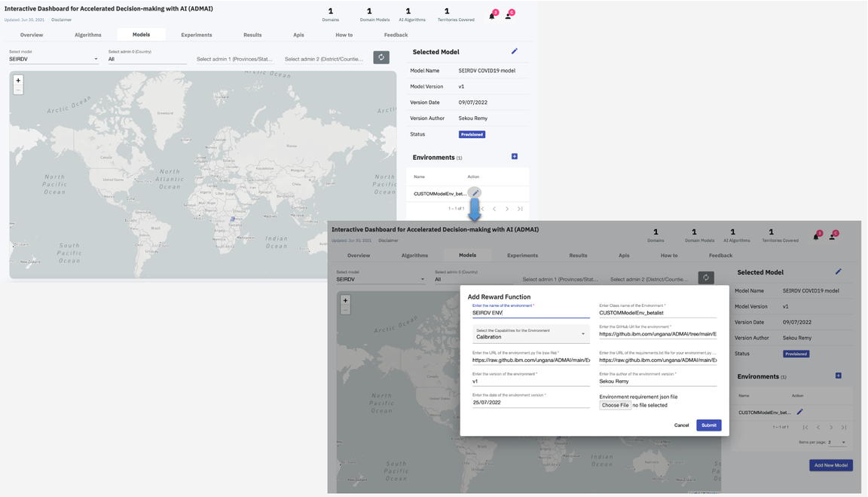Open user profile icon in undimmed dashboard header
The image size is (868, 497).
tap(509, 16)
